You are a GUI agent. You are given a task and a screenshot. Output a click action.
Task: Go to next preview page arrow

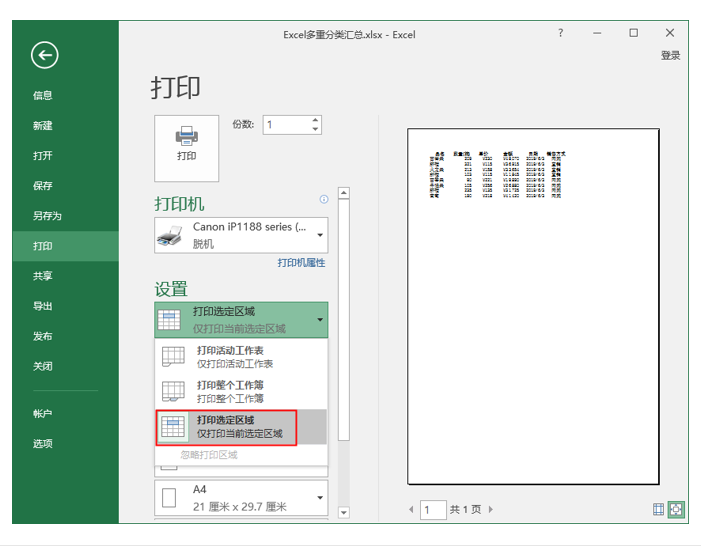click(490, 509)
